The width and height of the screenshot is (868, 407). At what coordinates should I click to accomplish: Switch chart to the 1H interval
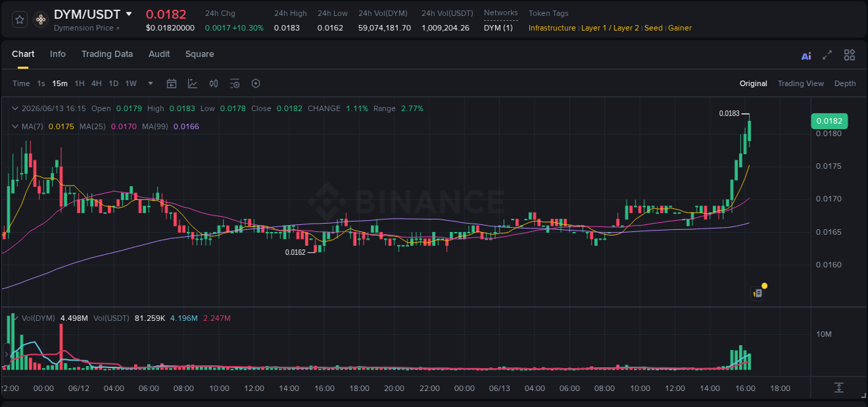pos(79,83)
